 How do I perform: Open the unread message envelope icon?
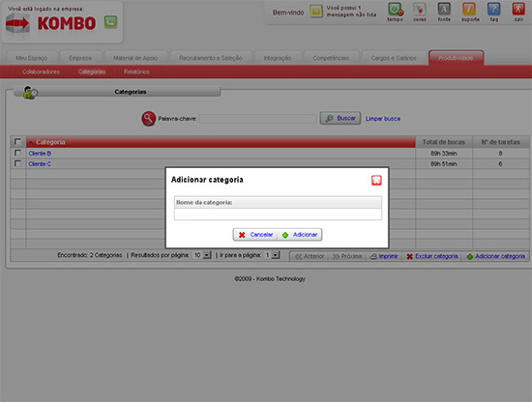pos(316,12)
